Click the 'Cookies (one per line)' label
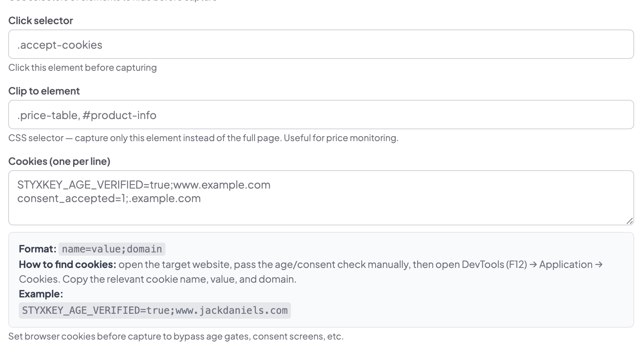The image size is (644, 342). 59,161
